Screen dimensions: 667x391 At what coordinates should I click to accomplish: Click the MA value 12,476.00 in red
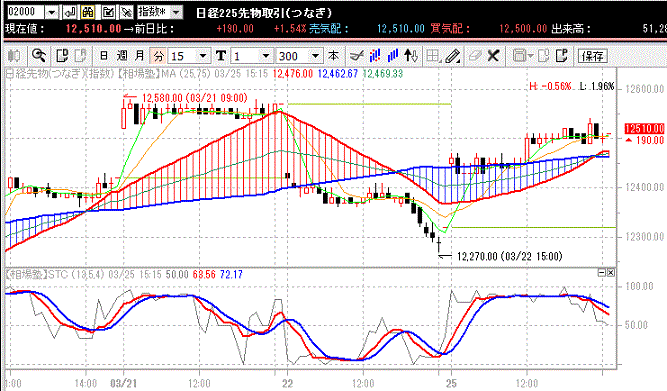[293, 74]
